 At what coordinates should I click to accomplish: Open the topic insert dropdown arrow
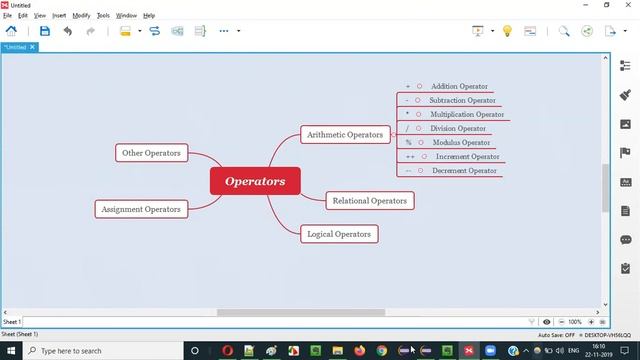pos(140,31)
